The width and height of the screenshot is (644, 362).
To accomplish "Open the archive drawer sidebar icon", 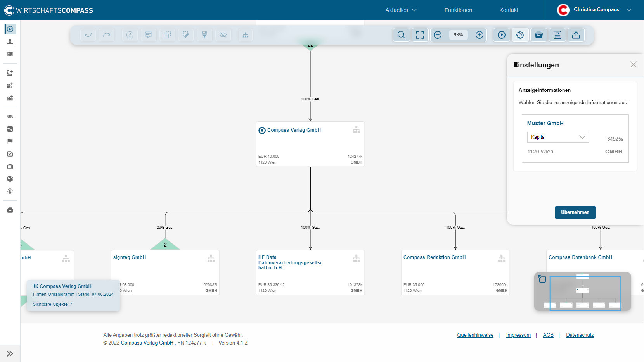I will pyautogui.click(x=10, y=210).
